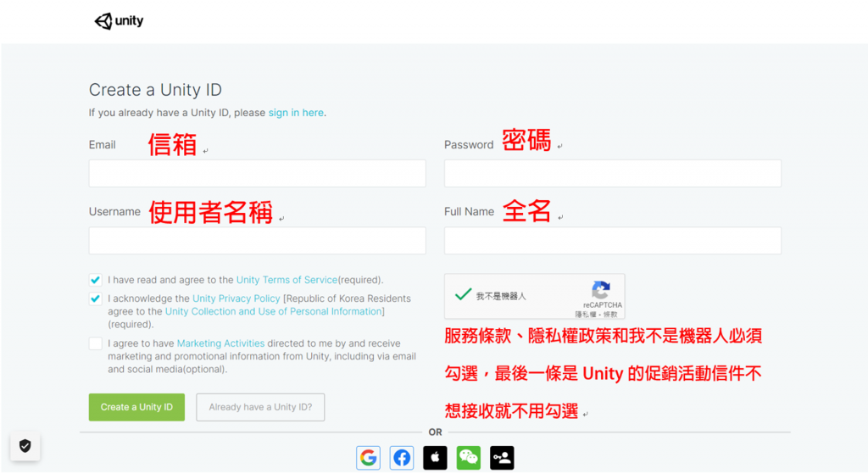This screenshot has width=868, height=474.
Task: Sign up with WeChat icon
Action: coord(468,458)
